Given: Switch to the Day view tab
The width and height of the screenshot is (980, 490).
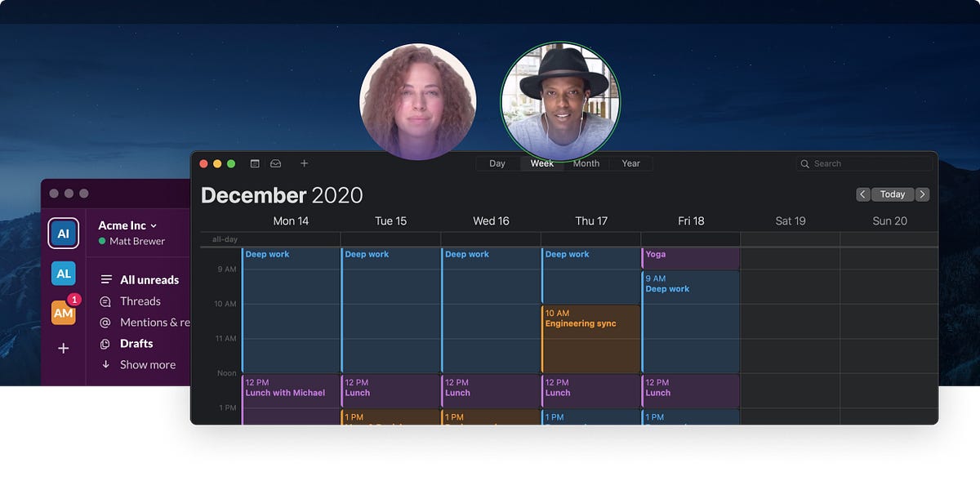Looking at the screenshot, I should (497, 163).
